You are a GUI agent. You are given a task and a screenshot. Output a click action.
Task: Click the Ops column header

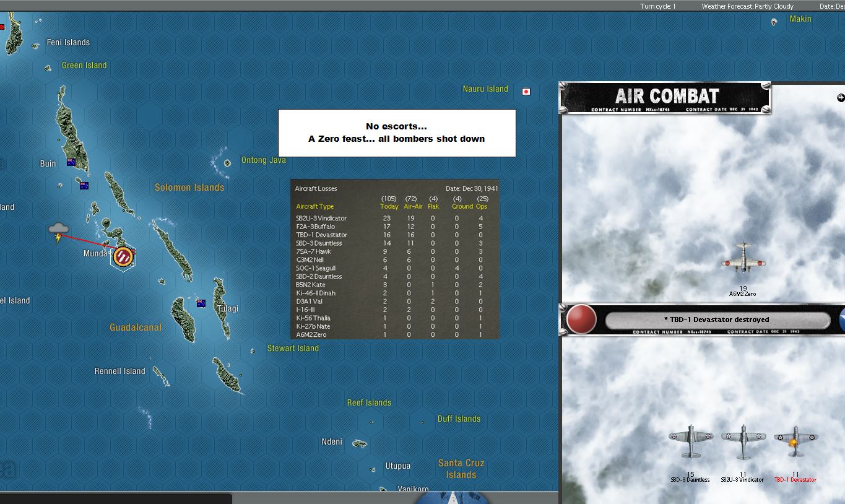482,206
